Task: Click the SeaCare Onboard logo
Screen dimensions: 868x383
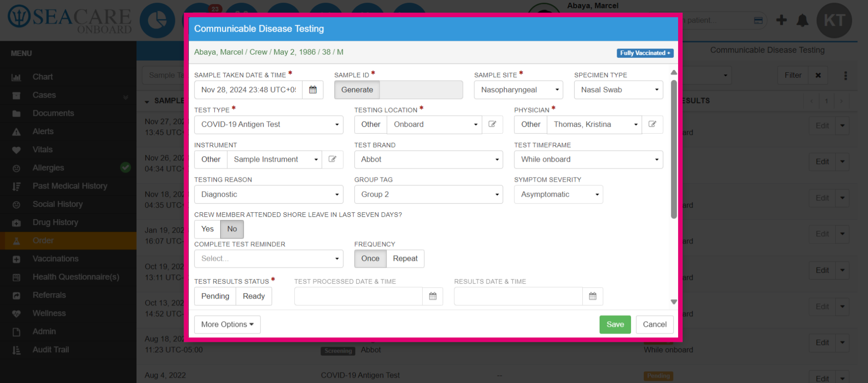Action: pyautogui.click(x=70, y=20)
